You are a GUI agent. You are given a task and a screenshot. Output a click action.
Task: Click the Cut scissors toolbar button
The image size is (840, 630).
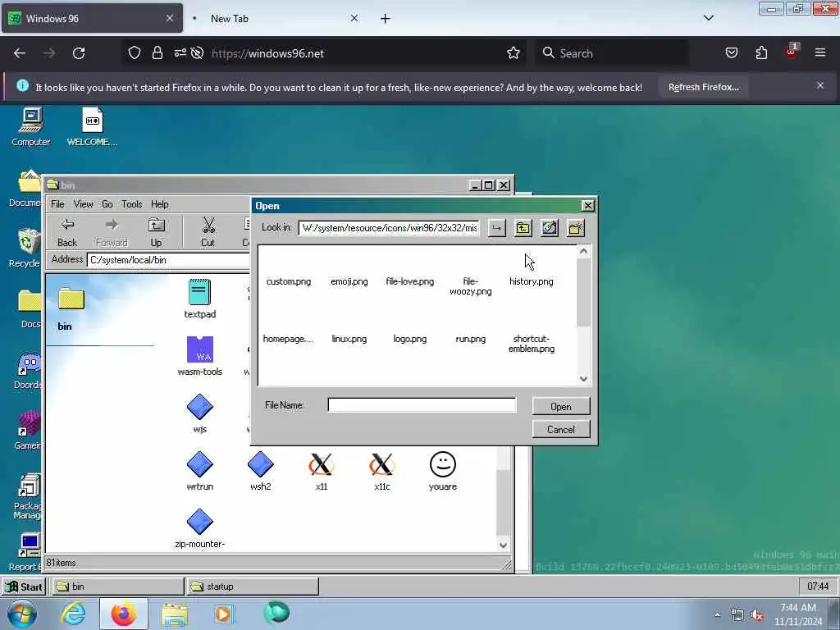point(208,232)
